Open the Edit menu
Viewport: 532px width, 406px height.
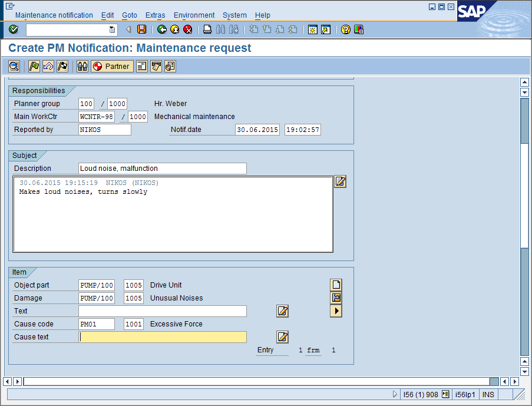[x=108, y=15]
